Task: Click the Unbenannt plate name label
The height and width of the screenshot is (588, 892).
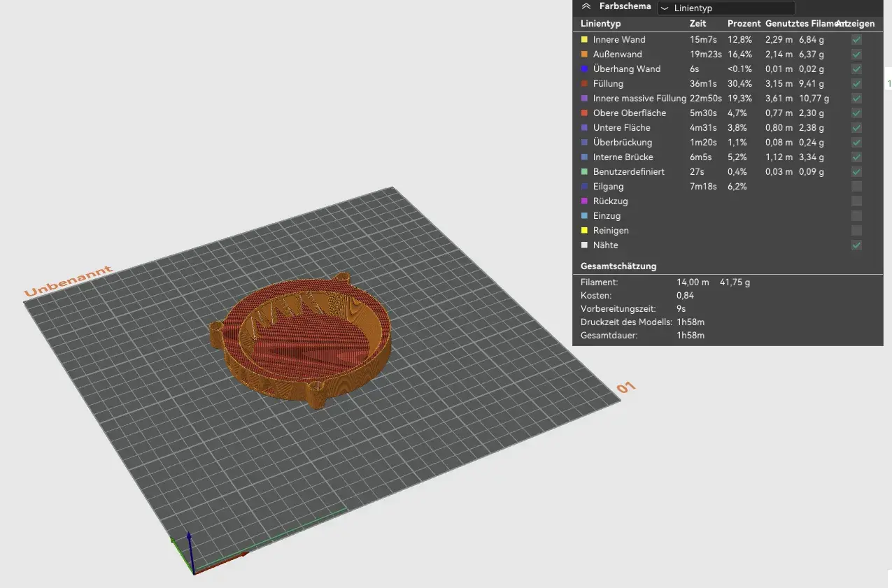Action: coord(68,280)
